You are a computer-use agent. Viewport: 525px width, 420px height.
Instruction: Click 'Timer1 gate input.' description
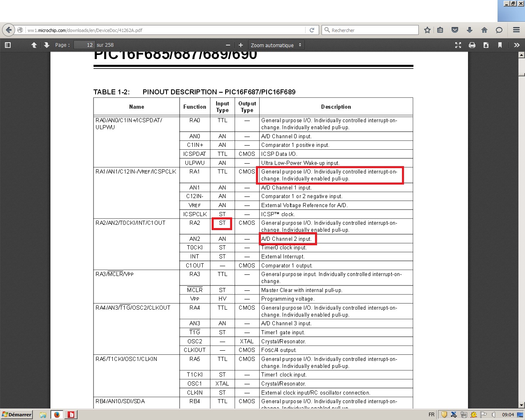click(283, 333)
